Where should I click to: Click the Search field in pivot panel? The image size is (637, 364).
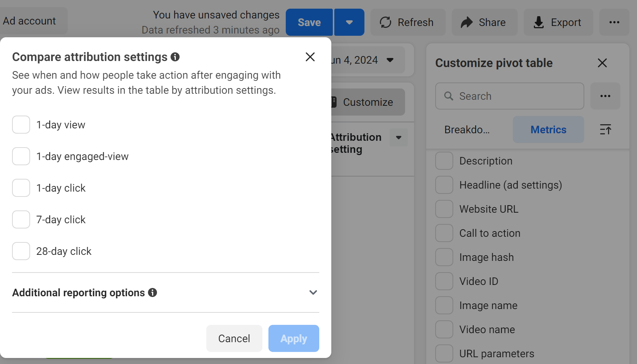coord(509,96)
